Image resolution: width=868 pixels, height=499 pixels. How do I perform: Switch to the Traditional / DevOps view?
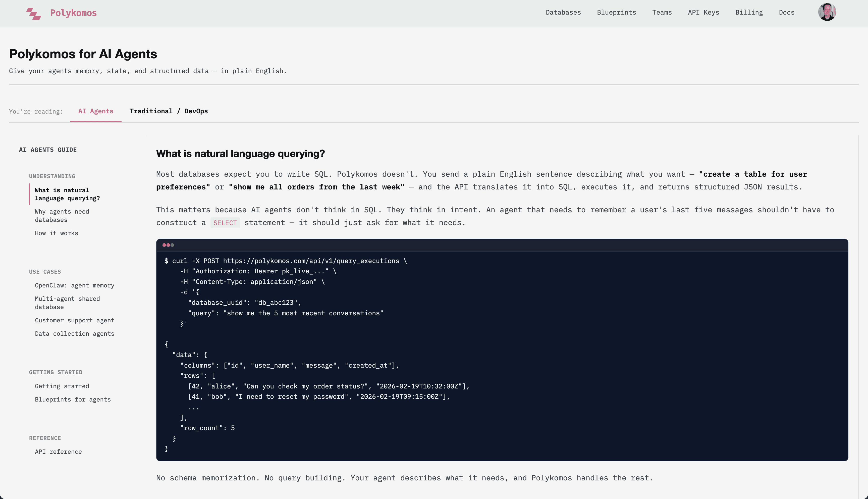pyautogui.click(x=169, y=111)
